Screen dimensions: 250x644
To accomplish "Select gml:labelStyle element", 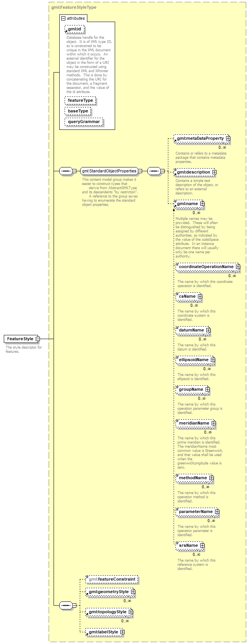I will point(103,632).
